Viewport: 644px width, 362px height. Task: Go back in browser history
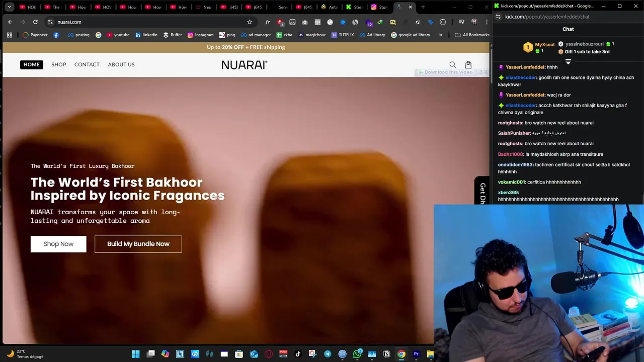click(10, 22)
